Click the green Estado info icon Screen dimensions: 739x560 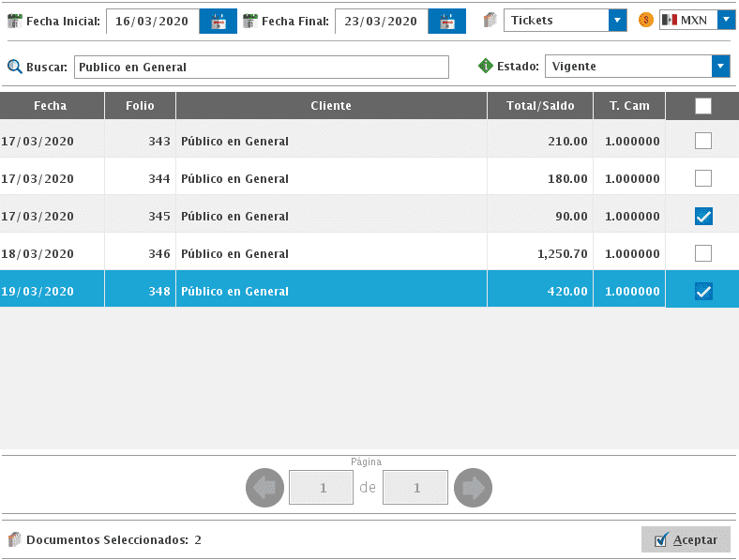coord(486,67)
